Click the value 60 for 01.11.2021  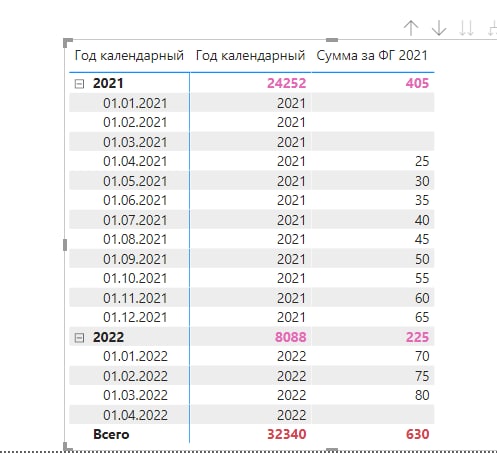[422, 298]
